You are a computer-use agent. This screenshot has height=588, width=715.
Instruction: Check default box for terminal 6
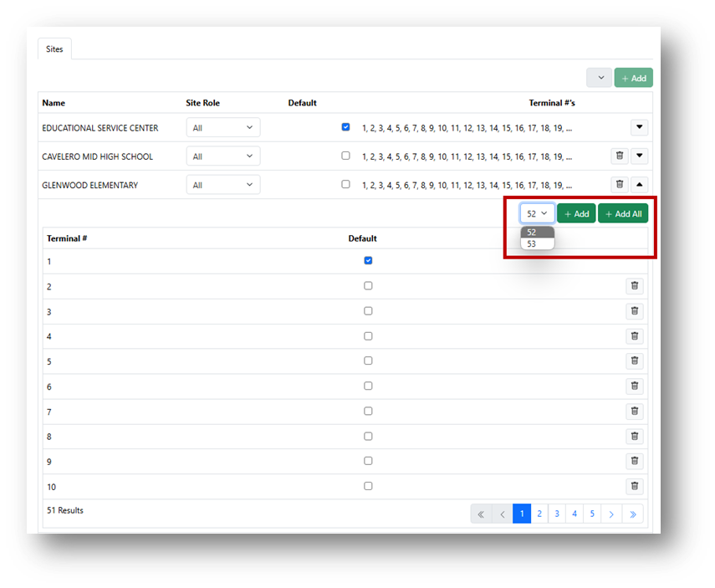click(x=368, y=386)
